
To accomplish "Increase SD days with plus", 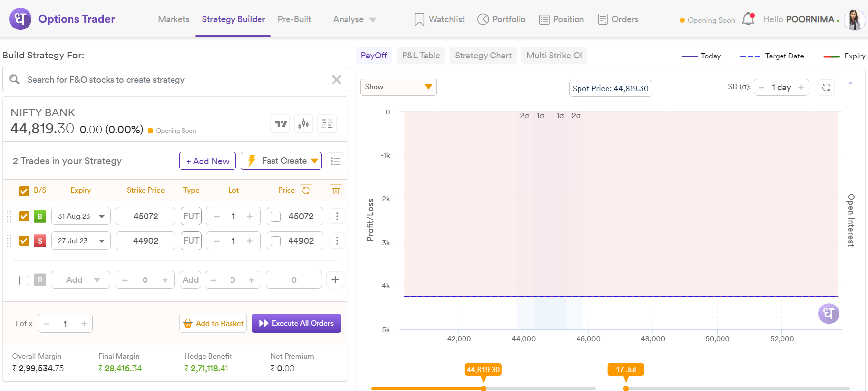I will tap(801, 87).
